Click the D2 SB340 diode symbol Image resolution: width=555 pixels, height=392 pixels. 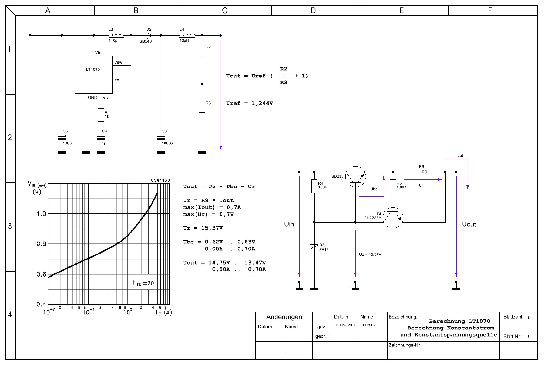click(149, 35)
